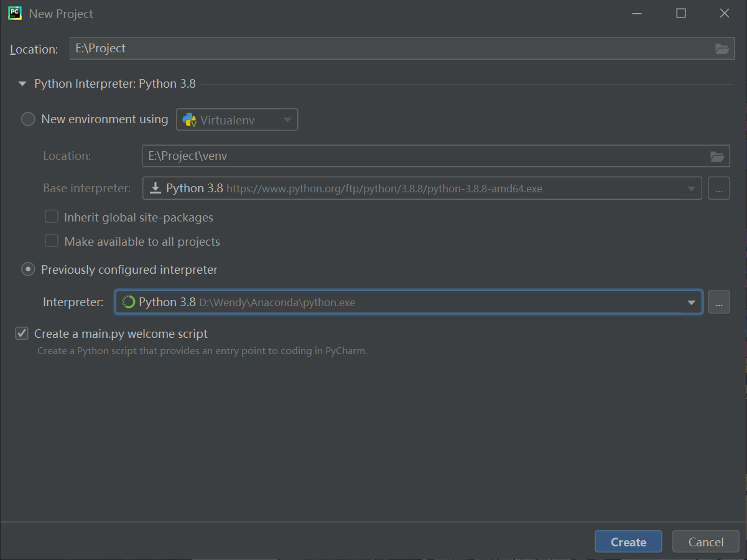Click the welcome script description text
The image size is (747, 560).
[202, 351]
